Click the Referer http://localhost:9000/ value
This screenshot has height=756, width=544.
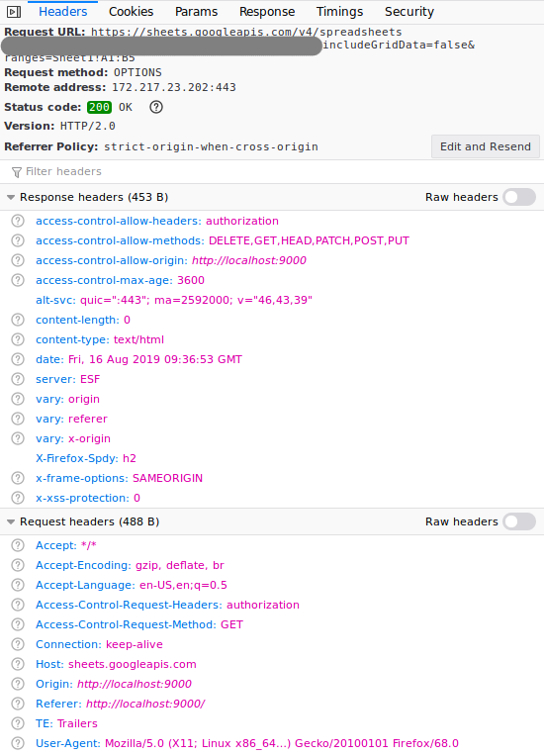click(145, 704)
